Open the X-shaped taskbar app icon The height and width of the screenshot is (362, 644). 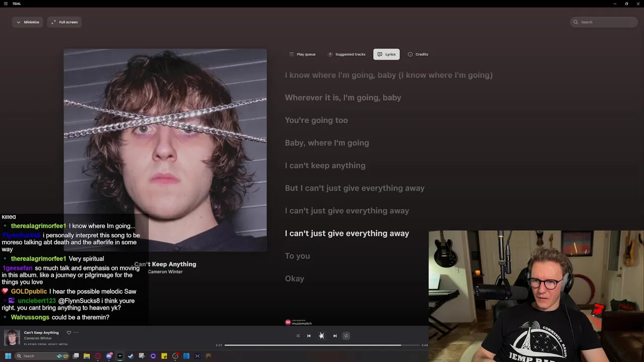(197, 356)
